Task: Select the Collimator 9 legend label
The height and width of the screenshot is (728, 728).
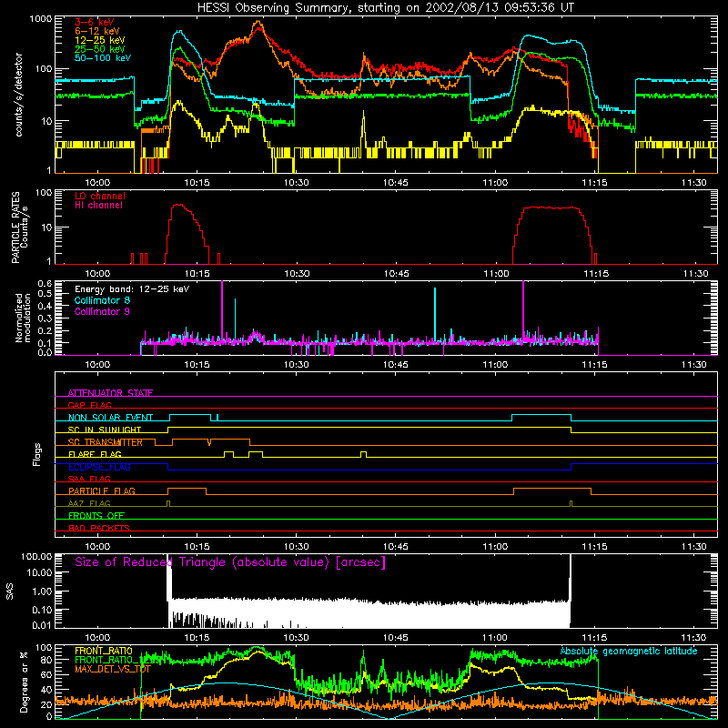Action: (102, 311)
